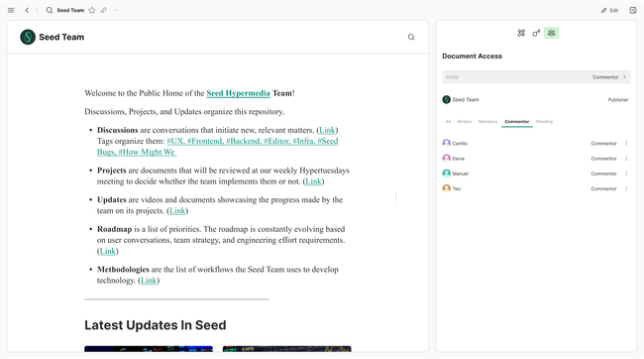Switch to the Writers tab

465,122
